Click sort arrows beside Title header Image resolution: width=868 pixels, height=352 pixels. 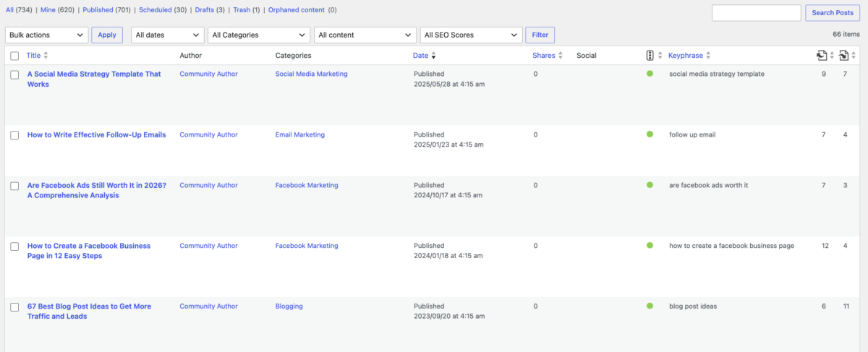tap(46, 55)
